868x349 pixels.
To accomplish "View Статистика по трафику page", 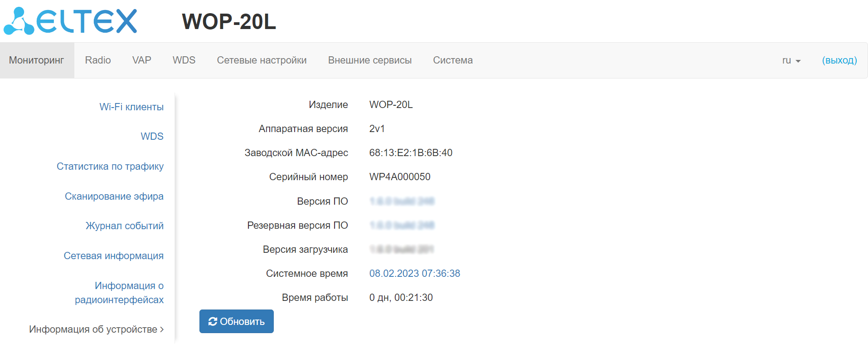I will pyautogui.click(x=110, y=167).
